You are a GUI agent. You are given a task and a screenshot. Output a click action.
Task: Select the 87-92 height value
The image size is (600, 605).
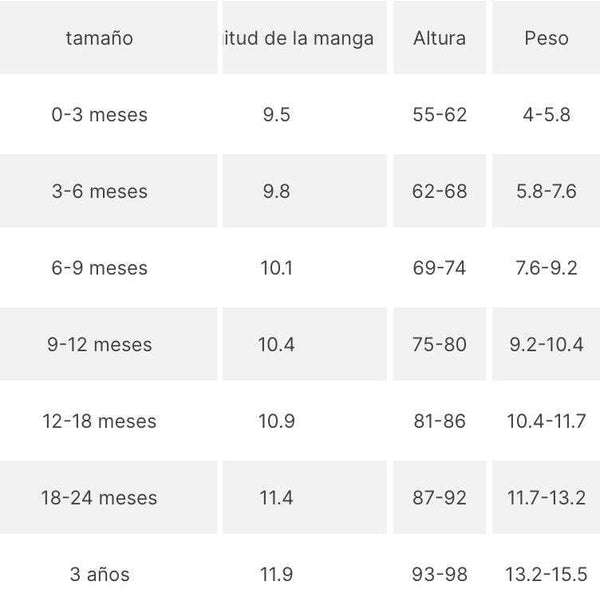pyautogui.click(x=439, y=498)
